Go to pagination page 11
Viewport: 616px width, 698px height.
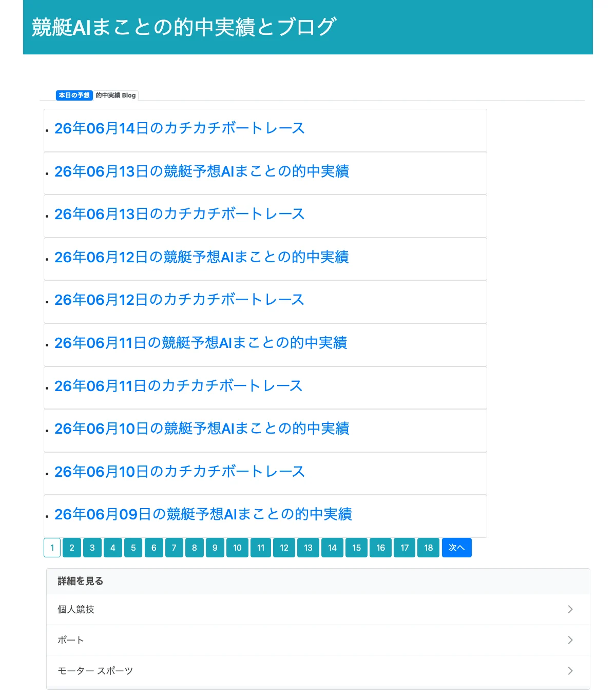pos(261,548)
